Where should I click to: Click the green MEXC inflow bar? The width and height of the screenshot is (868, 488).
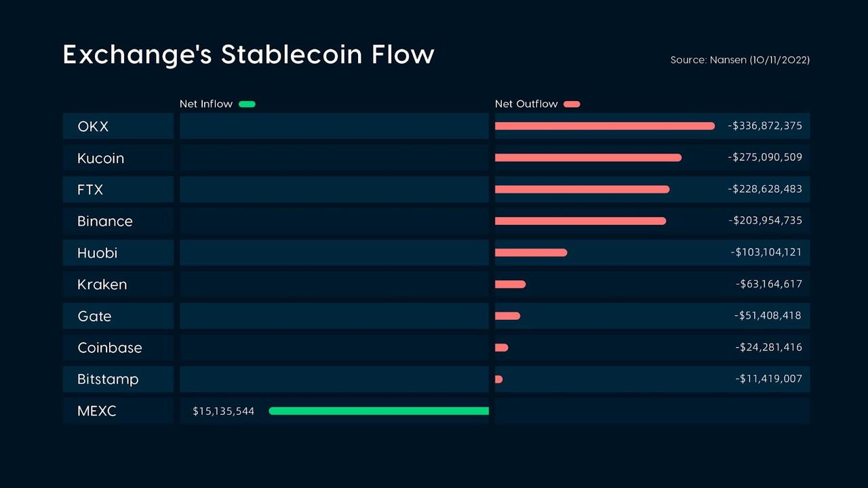click(x=378, y=411)
